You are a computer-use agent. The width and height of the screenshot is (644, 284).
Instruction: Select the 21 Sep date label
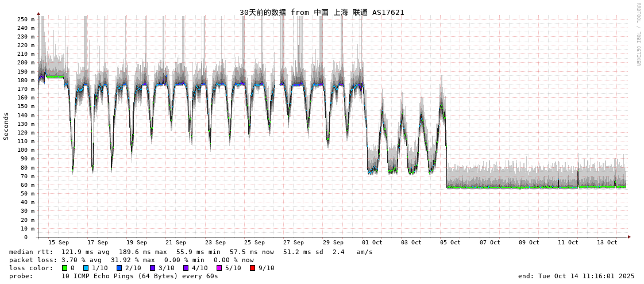[x=176, y=243]
